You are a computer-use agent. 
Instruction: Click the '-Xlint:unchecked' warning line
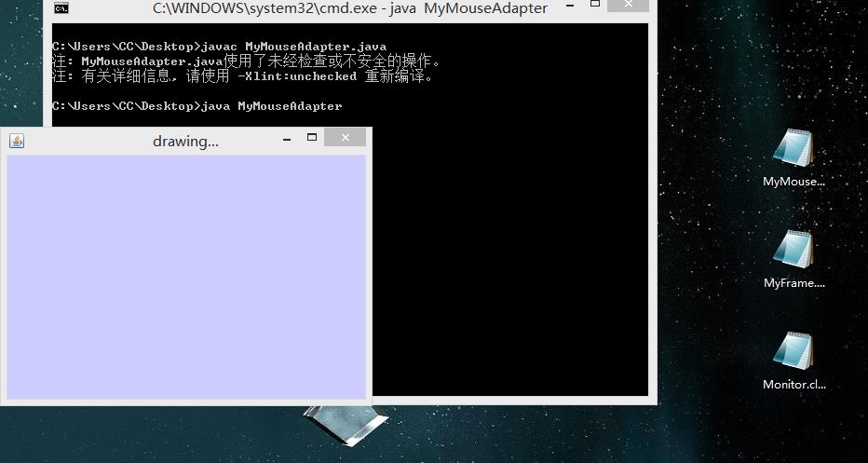[242, 76]
